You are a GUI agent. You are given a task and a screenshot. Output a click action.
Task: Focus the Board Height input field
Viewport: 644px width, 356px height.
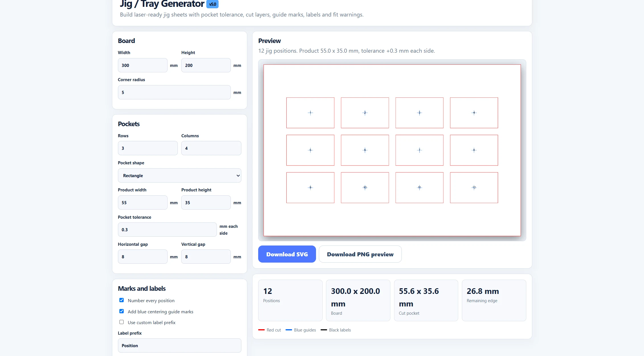pos(206,65)
